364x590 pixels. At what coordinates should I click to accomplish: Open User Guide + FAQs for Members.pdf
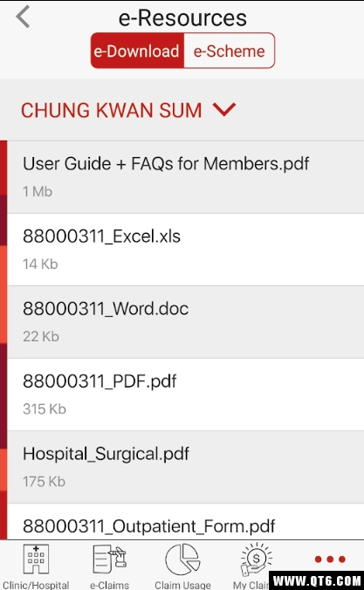(186, 177)
